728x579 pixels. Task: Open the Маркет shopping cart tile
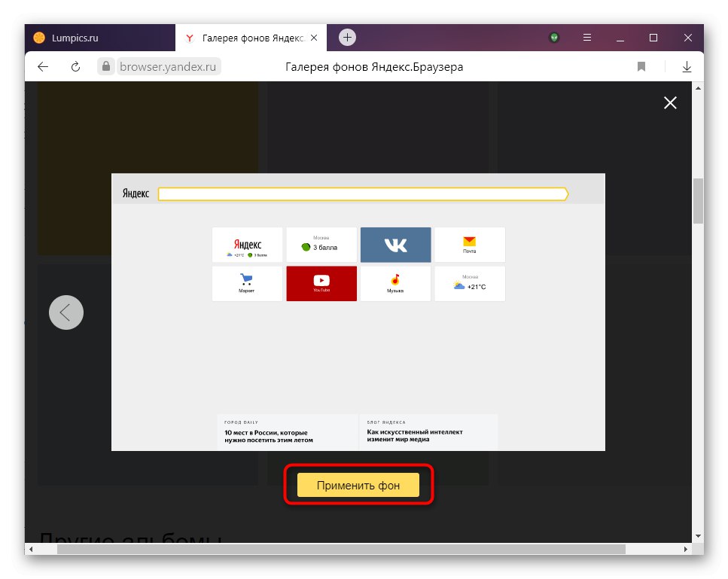[248, 284]
